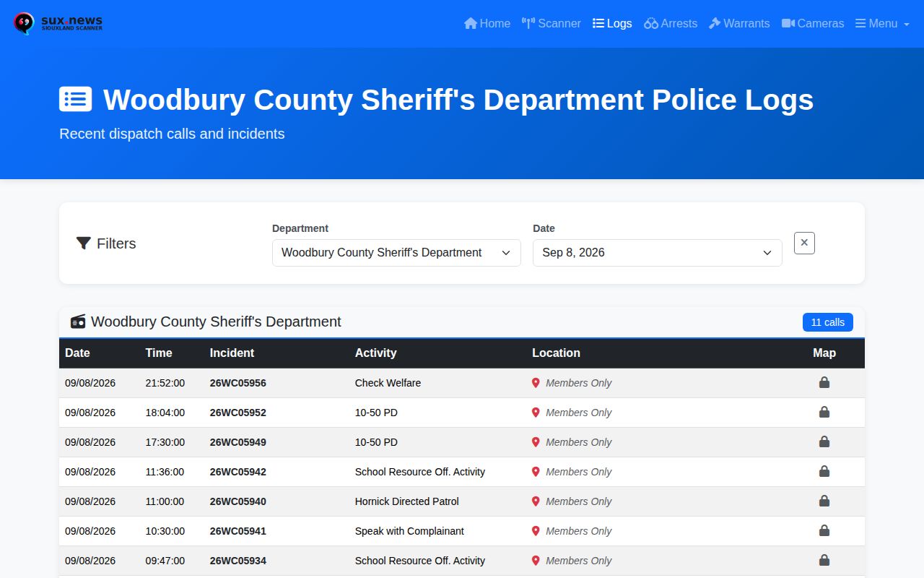Click Members Only for incident 26WC05940
Screen dimensions: 924x578
[x=578, y=501]
